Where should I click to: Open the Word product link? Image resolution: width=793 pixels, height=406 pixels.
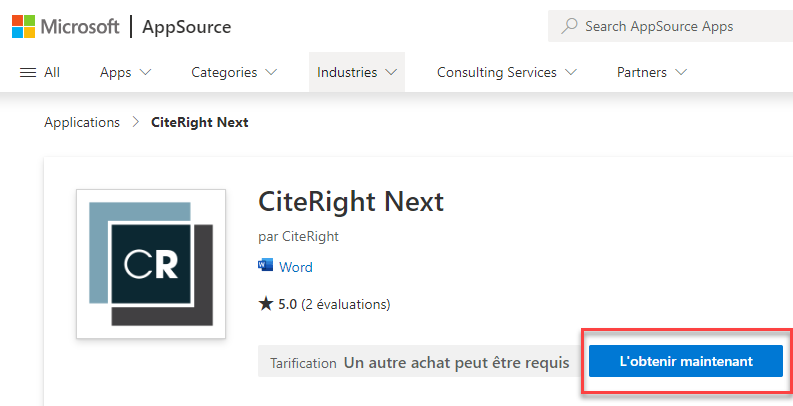click(296, 267)
